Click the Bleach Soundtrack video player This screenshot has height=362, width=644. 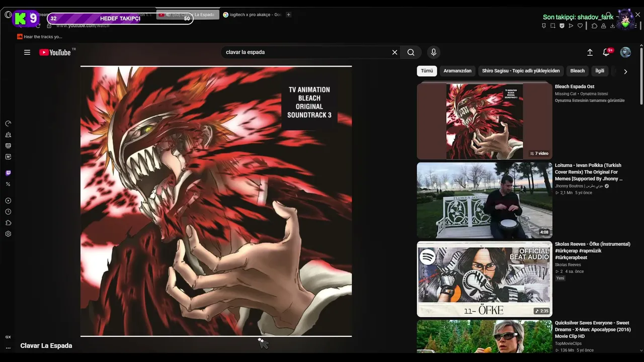coord(216,201)
